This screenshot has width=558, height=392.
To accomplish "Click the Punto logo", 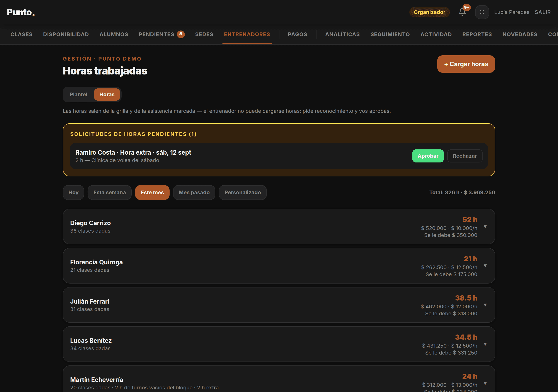I will (x=21, y=12).
